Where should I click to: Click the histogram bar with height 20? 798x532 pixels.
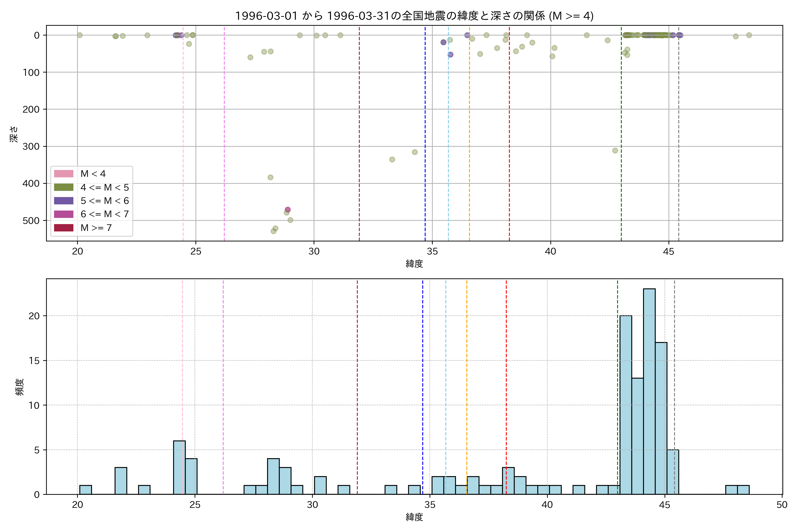click(626, 405)
